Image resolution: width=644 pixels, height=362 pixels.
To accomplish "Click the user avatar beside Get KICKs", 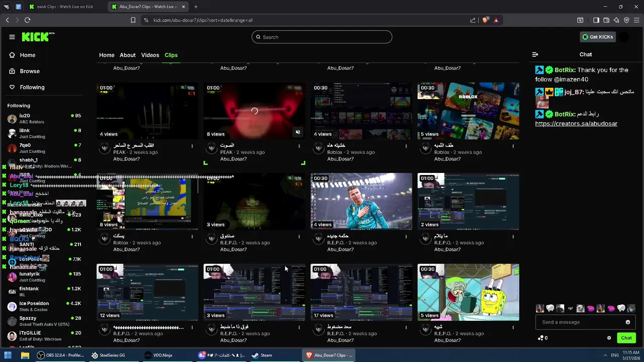I will (624, 37).
